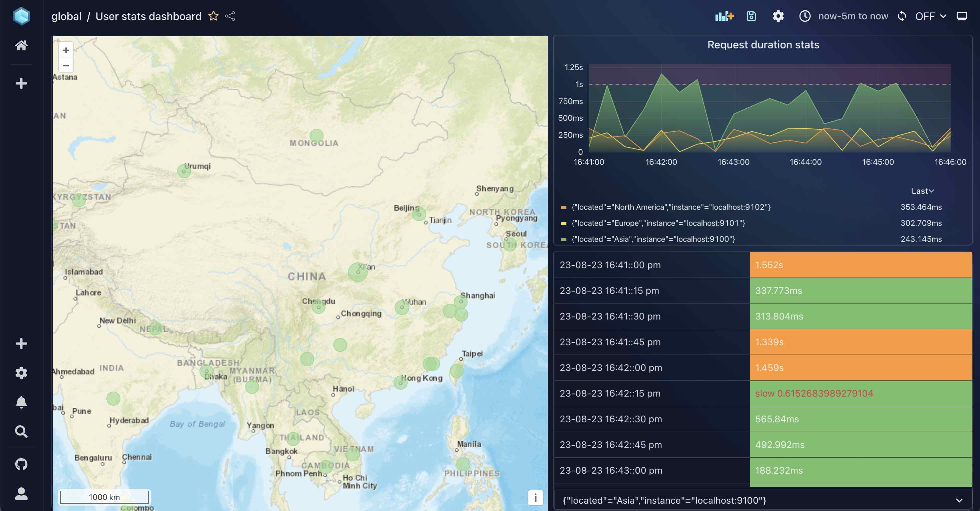This screenshot has width=980, height=511.
Task: Open dashboard settings gear in top bar
Action: [779, 16]
